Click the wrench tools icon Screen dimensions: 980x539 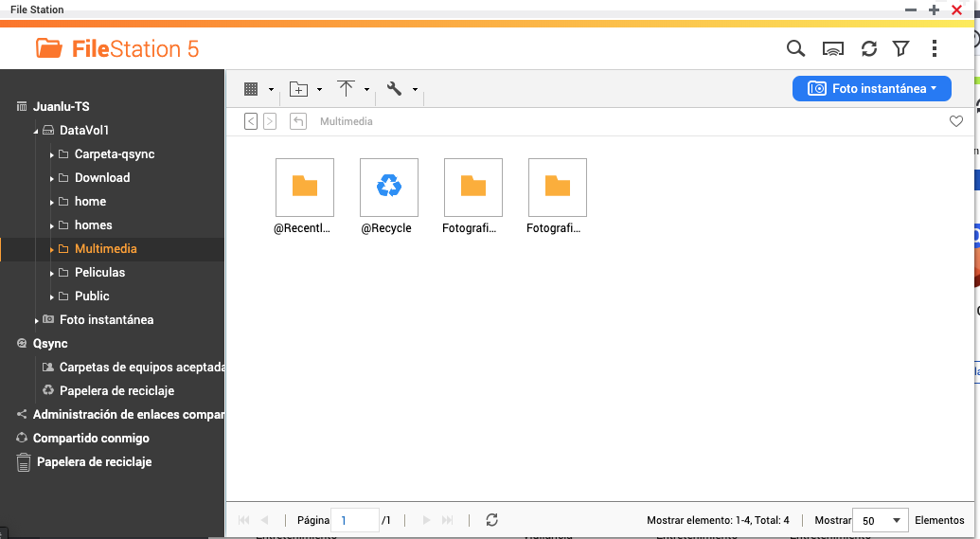click(x=395, y=89)
